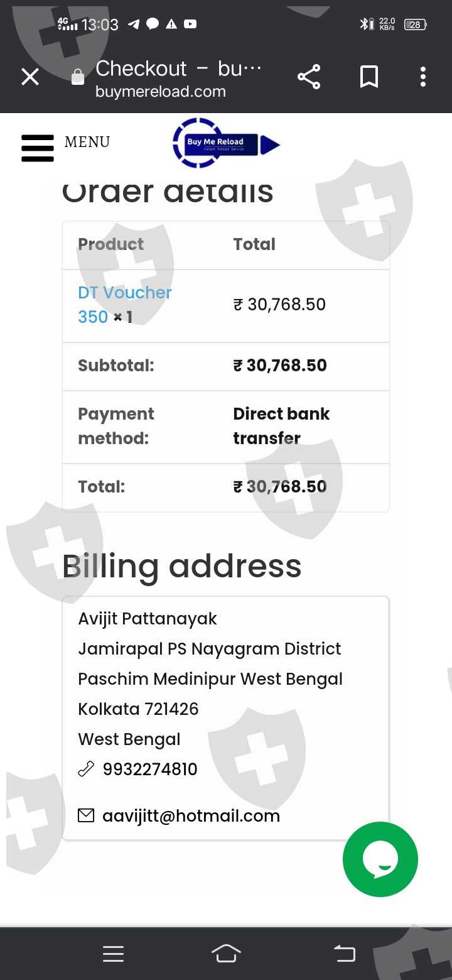
Task: Close the browser custom tab
Action: tap(30, 77)
